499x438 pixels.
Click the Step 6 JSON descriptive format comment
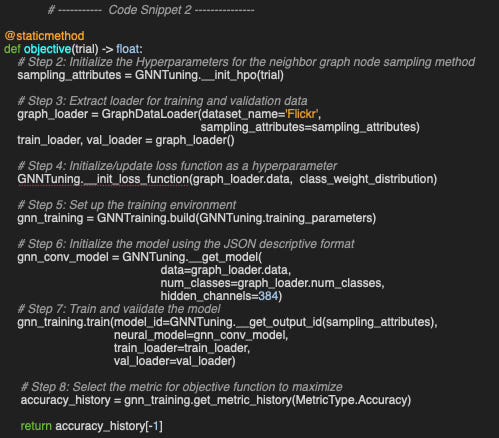pyautogui.click(x=186, y=244)
